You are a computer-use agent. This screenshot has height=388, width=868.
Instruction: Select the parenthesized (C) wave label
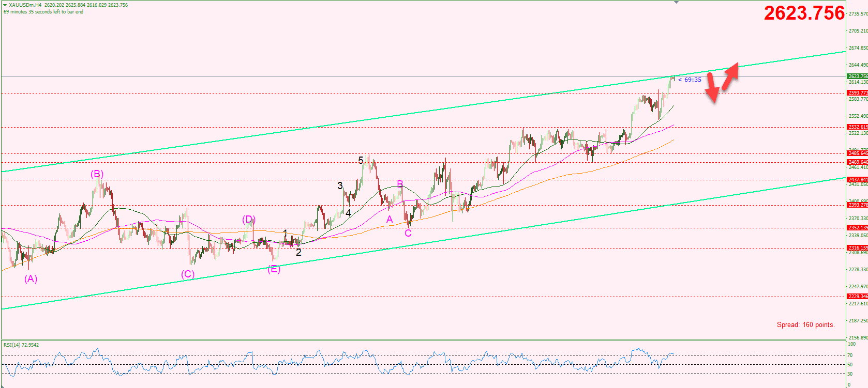pos(188,274)
